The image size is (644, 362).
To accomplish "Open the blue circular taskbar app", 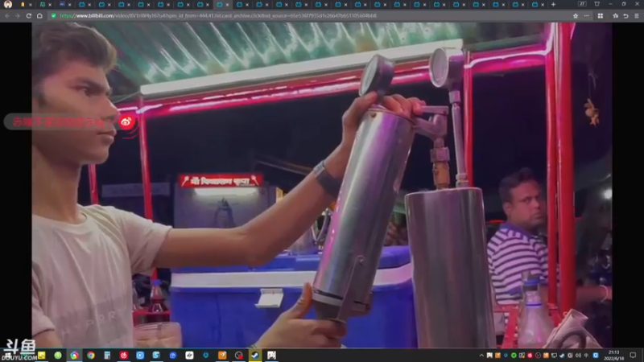I will pyautogui.click(x=140, y=356).
